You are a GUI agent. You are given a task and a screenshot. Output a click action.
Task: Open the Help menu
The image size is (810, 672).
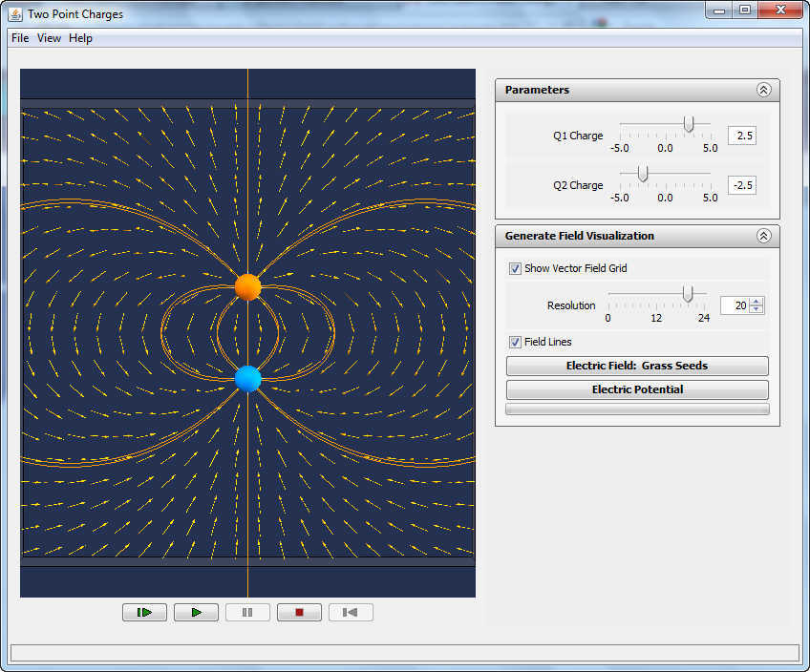tap(80, 38)
